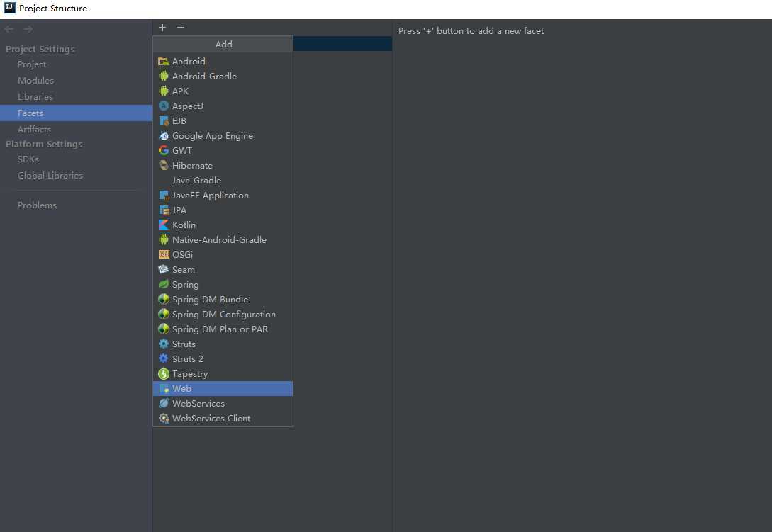Click the OSGi icon
The width and height of the screenshot is (772, 532).
164,255
